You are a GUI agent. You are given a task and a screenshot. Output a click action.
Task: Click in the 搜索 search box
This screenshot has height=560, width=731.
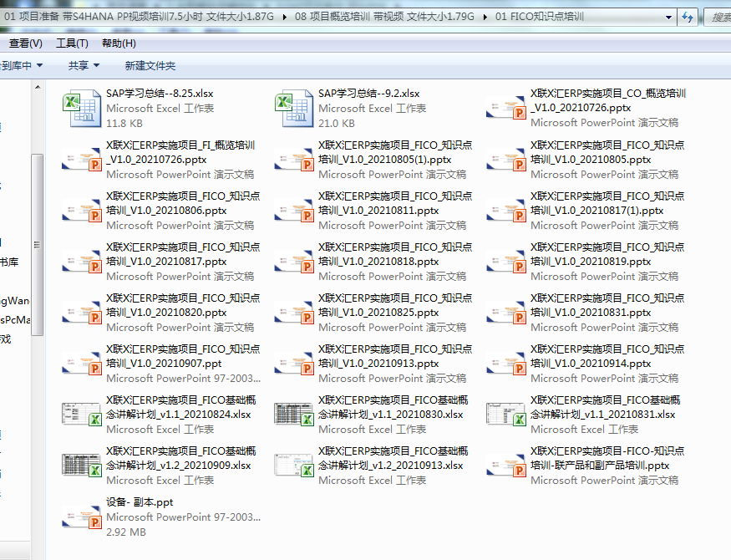(x=718, y=17)
